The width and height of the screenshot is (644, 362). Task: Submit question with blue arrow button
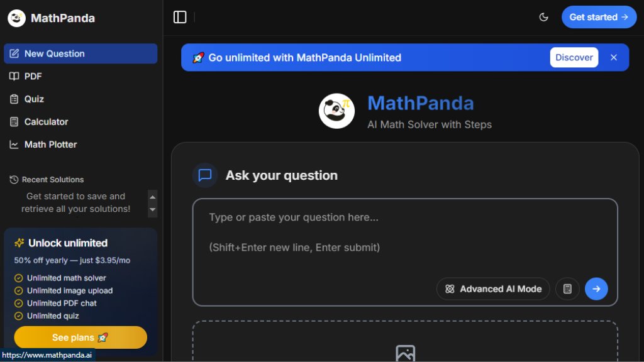[596, 289]
